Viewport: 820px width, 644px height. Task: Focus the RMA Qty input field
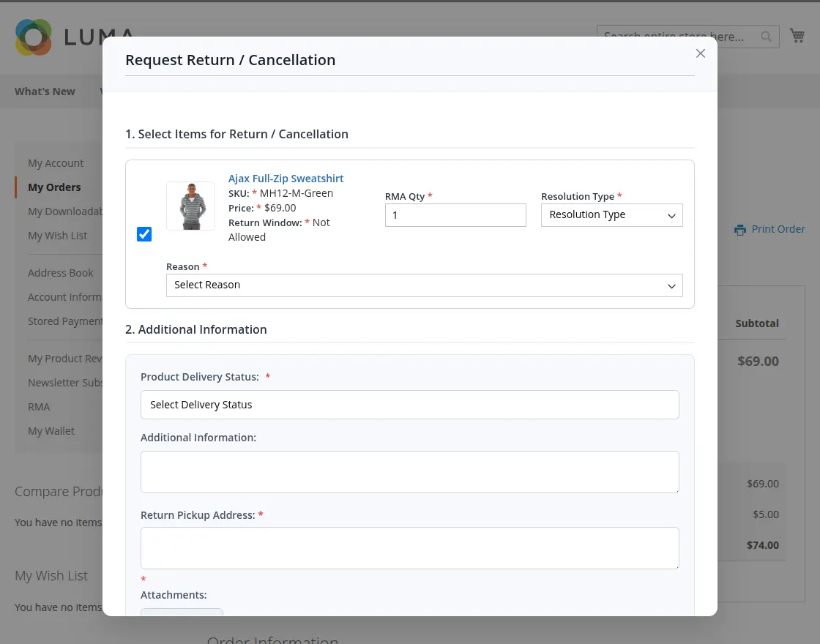pyautogui.click(x=455, y=215)
